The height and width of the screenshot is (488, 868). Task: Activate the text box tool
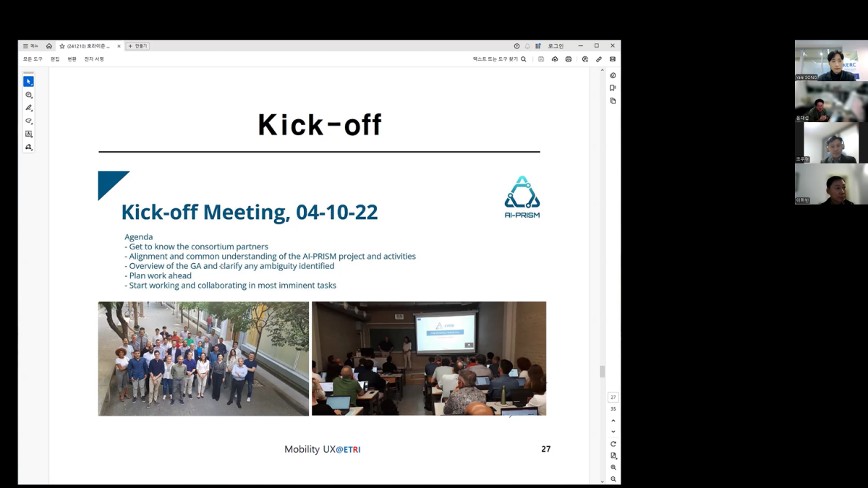point(29,134)
